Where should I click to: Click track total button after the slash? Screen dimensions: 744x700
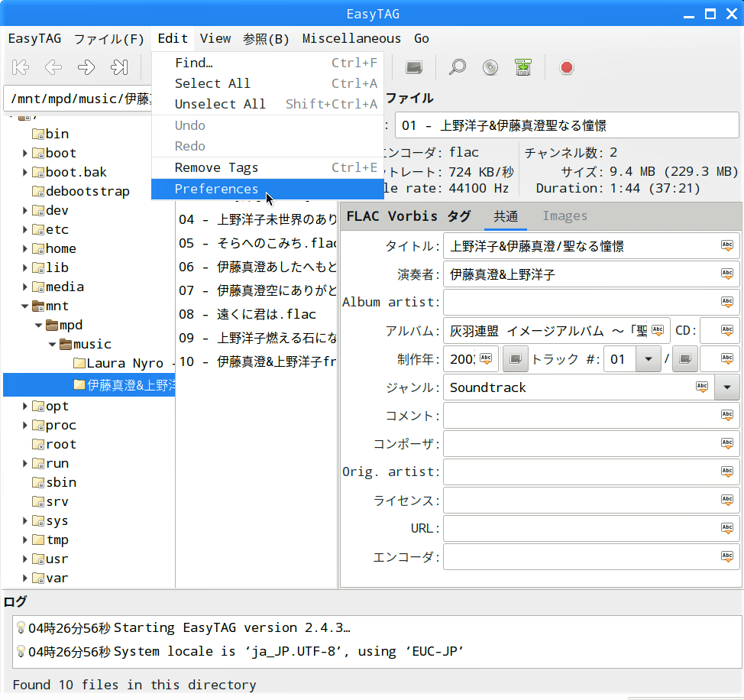pyautogui.click(x=684, y=358)
